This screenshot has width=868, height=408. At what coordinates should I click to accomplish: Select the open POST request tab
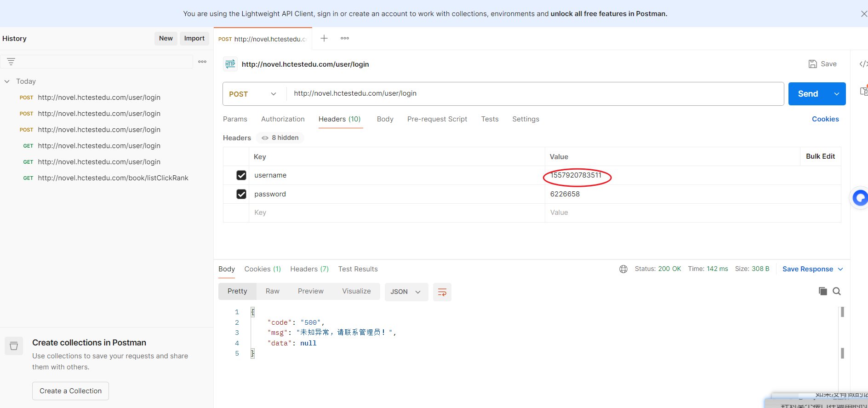[263, 39]
